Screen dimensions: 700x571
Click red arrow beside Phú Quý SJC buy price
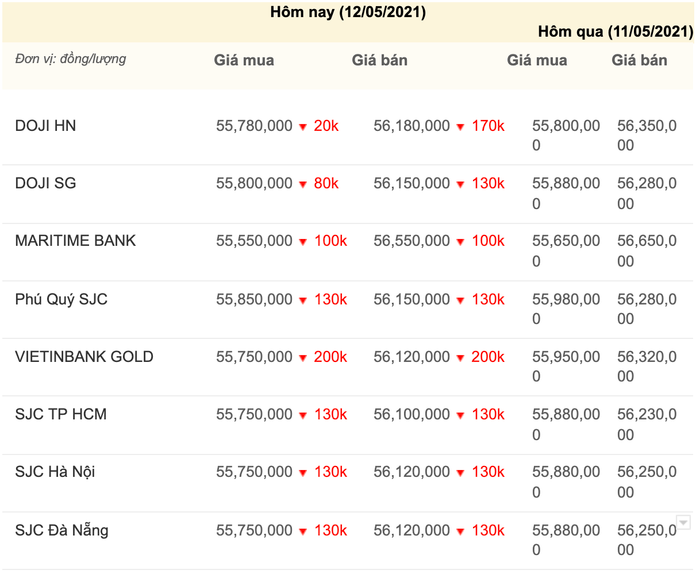302,300
